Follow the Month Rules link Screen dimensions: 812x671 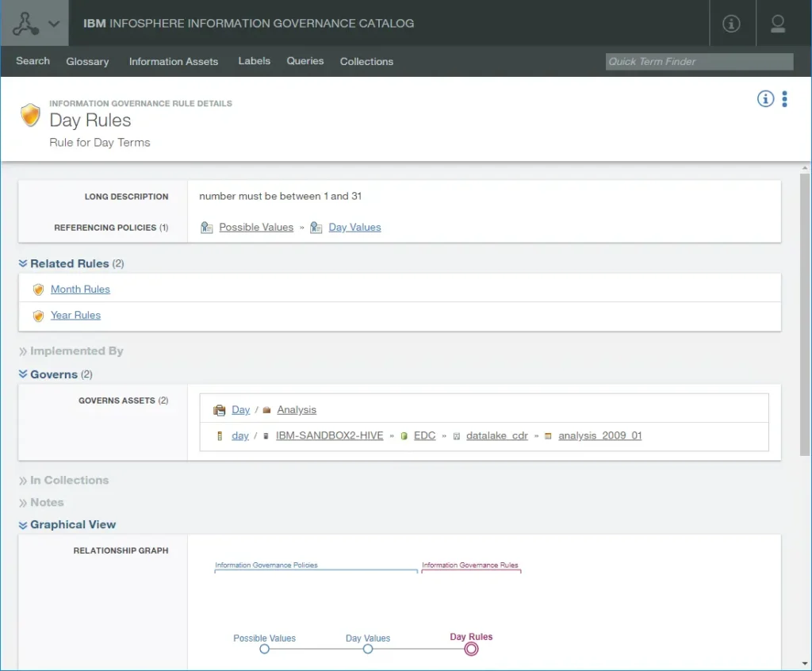(x=80, y=289)
